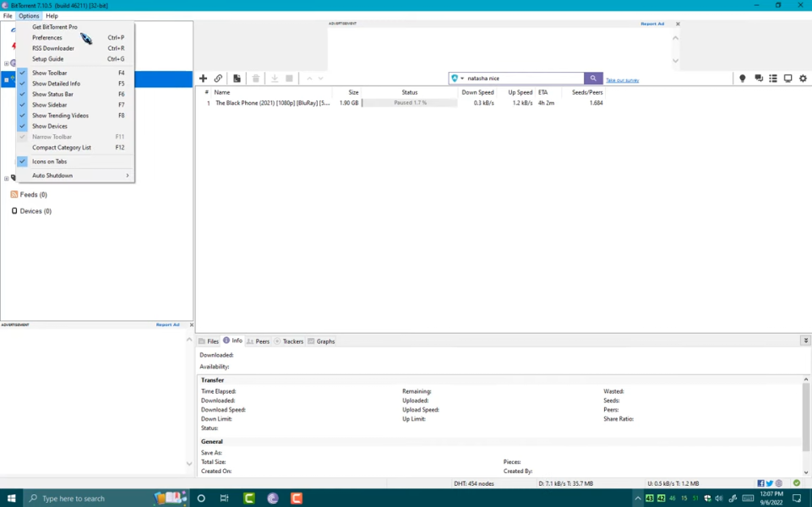Open Cortana circle icon on taskbar

pos(201,499)
